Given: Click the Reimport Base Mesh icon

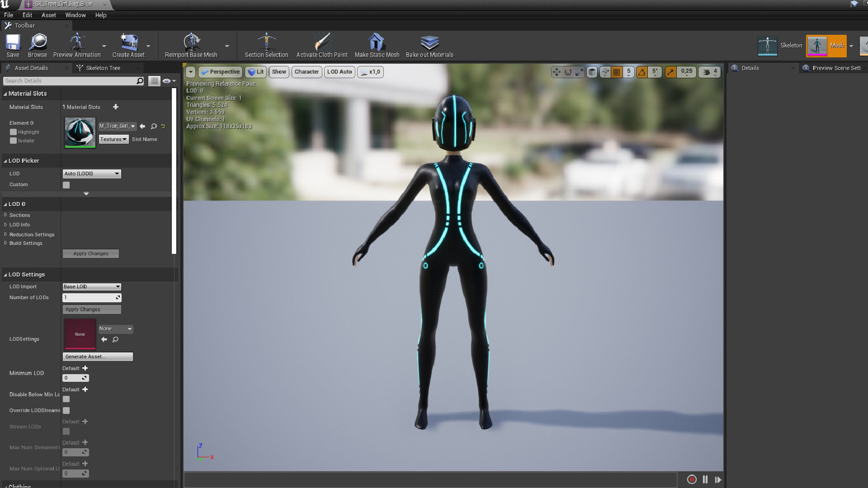Looking at the screenshot, I should point(191,45).
